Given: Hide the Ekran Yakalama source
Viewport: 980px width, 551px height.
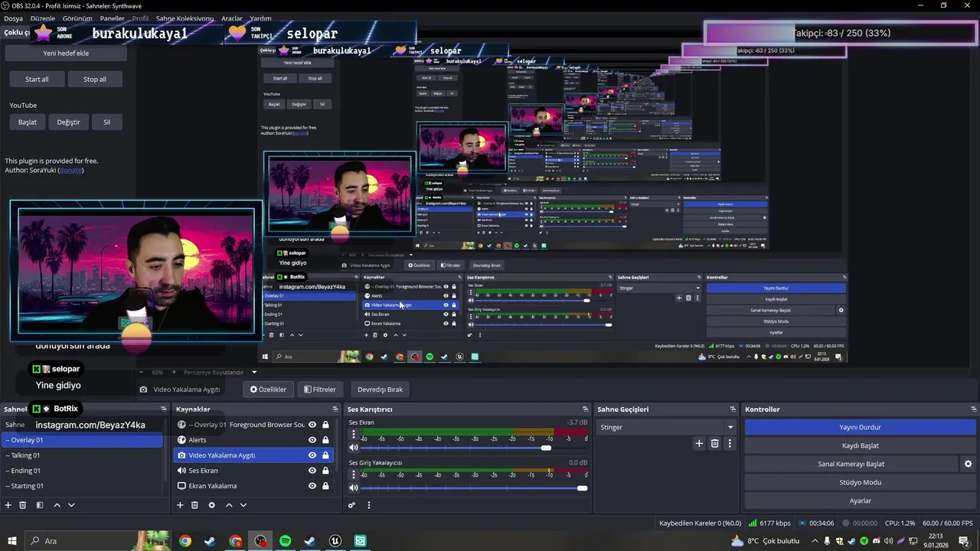Looking at the screenshot, I should (x=312, y=486).
